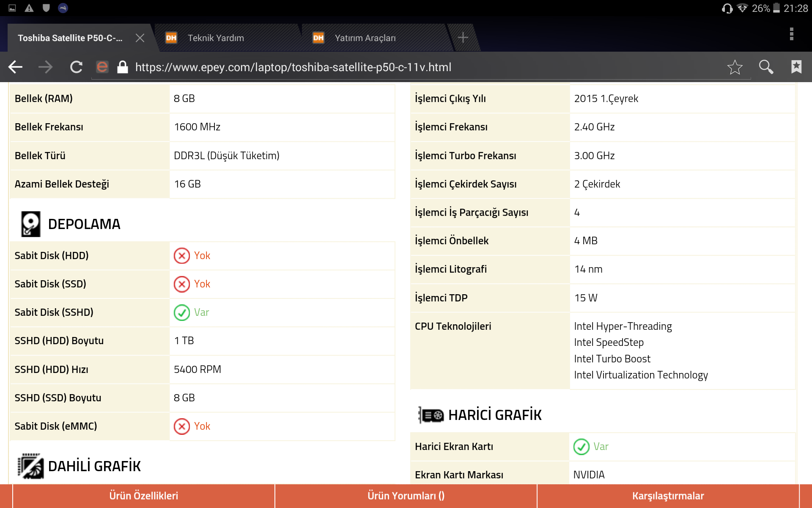Open a new tab with plus icon

pyautogui.click(x=463, y=38)
